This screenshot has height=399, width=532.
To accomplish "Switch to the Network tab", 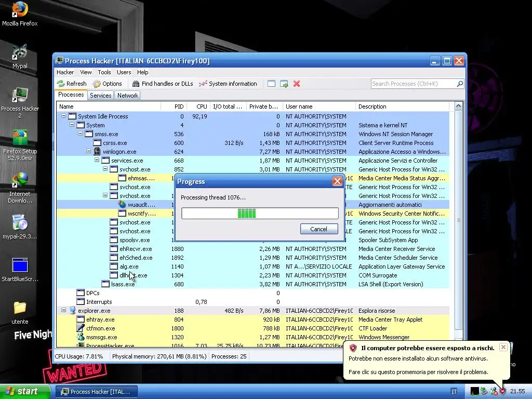I will (128, 96).
